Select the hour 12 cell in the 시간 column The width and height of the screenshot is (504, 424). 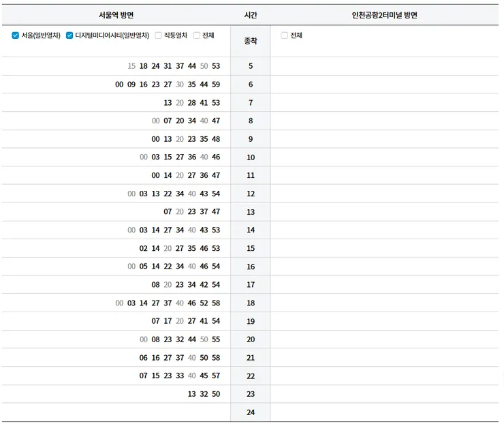point(251,194)
